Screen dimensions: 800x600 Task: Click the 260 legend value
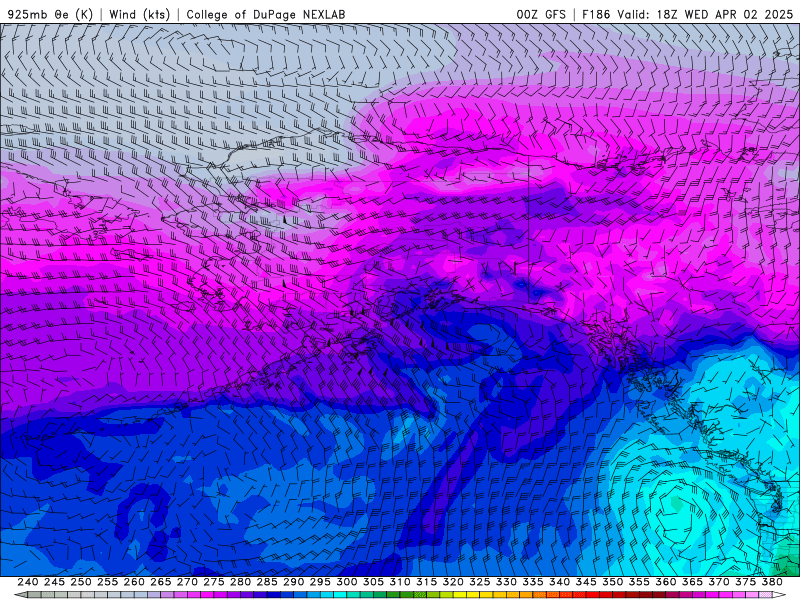134,582
